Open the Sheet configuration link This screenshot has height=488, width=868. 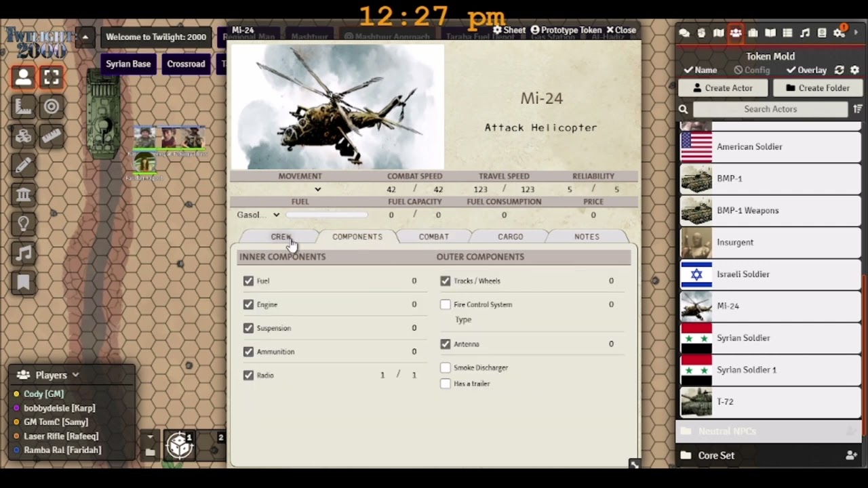tap(509, 30)
